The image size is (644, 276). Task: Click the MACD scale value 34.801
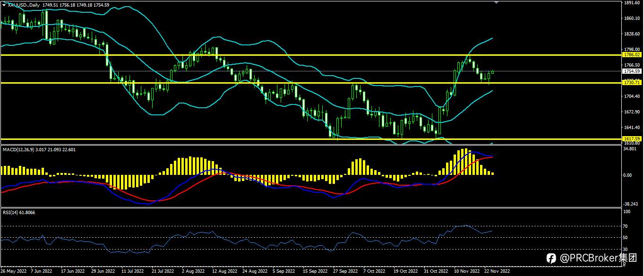pos(630,148)
